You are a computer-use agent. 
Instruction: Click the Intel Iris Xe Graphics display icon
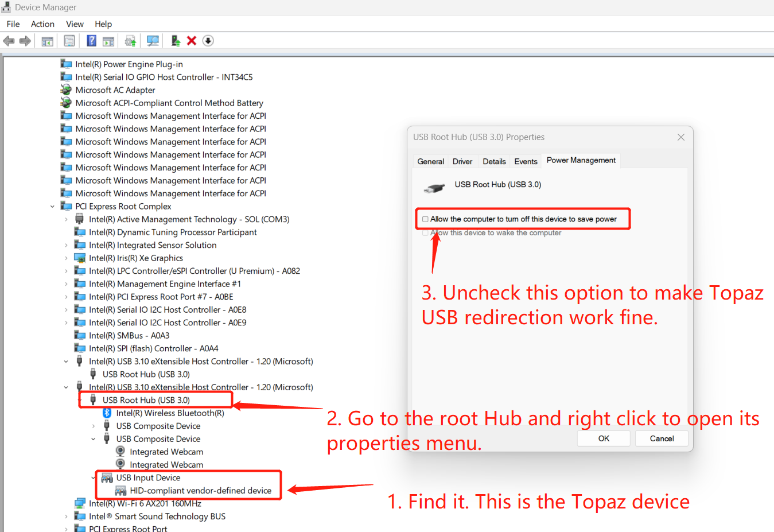(x=80, y=258)
